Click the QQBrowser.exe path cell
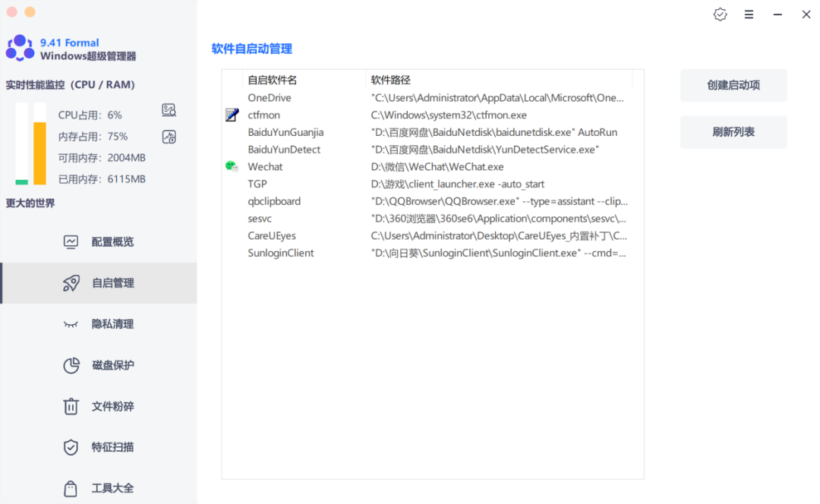Screen dimensions: 820x504 tap(500, 201)
